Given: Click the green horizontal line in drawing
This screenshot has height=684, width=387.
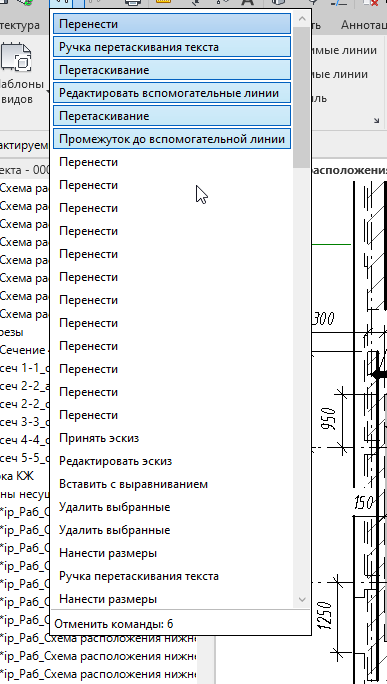Looking at the screenshot, I should pos(332,244).
